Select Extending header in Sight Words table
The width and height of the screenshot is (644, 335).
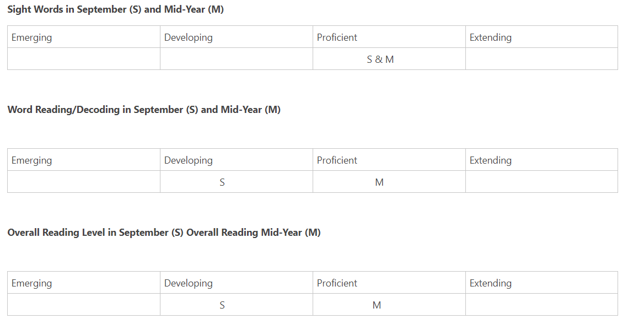tap(542, 37)
